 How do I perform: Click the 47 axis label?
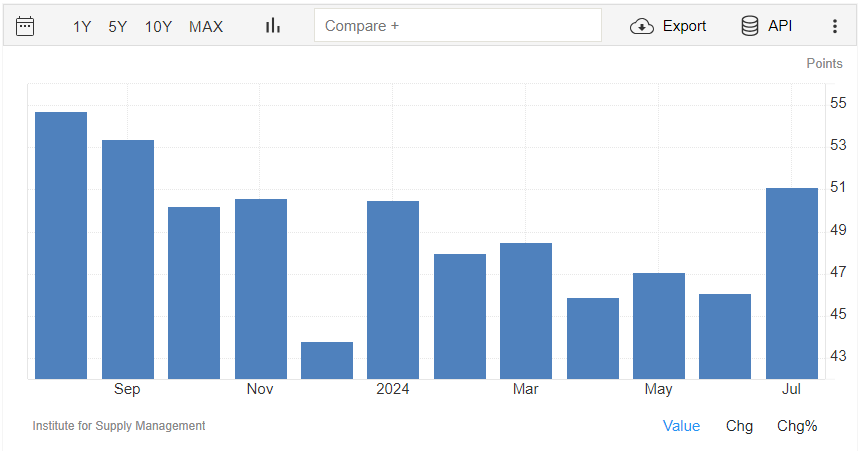[x=838, y=272]
